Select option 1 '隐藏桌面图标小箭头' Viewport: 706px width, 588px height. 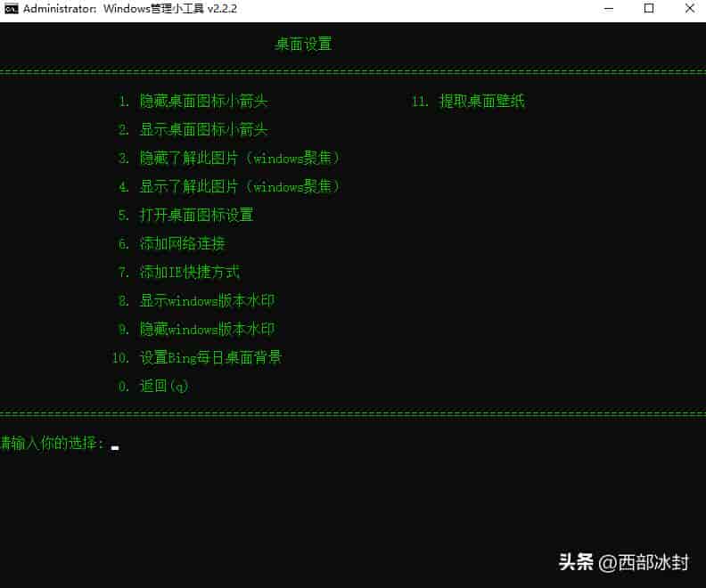coord(193,101)
